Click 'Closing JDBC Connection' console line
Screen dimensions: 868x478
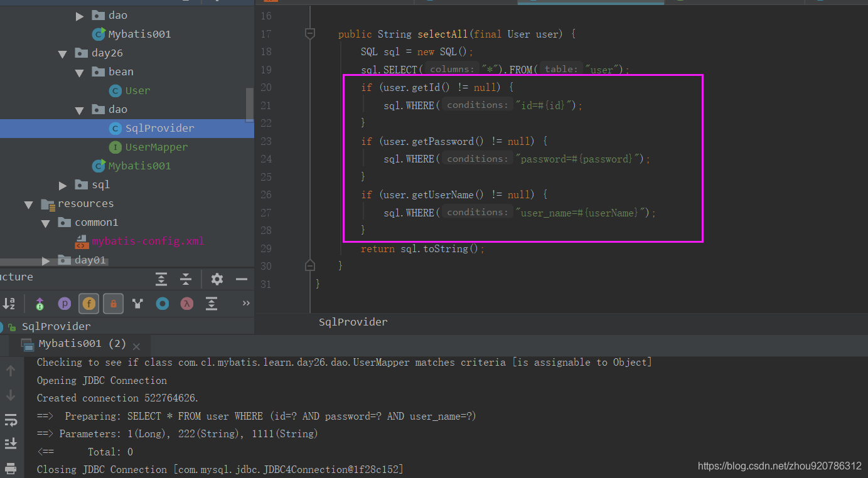pos(220,469)
